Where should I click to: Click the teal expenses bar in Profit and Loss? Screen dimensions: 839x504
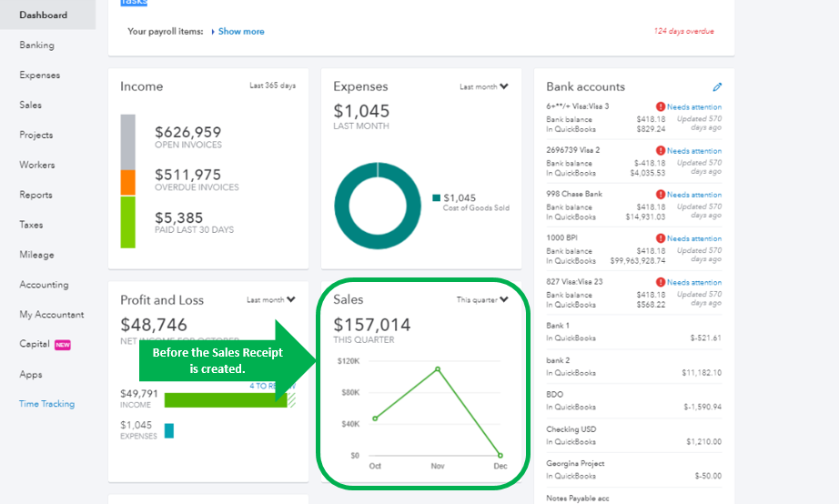click(169, 430)
